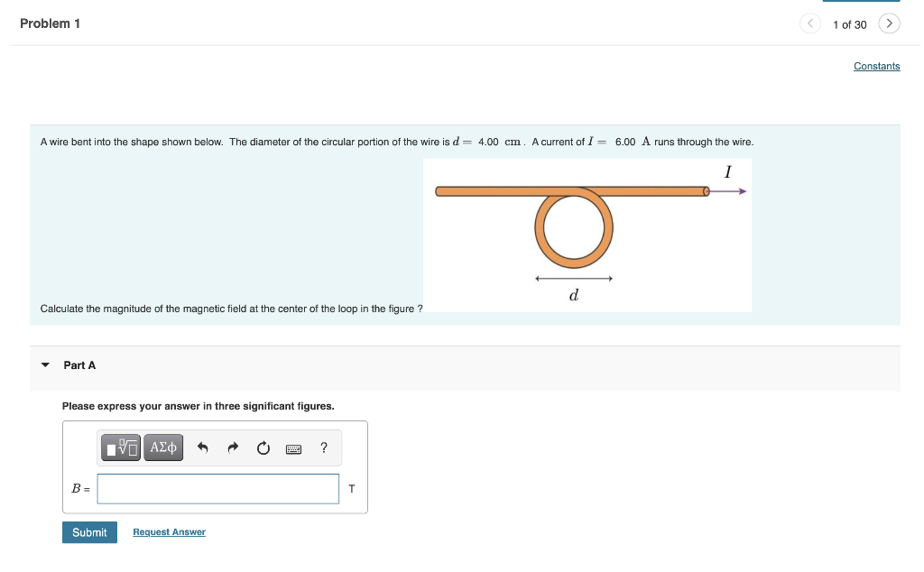Reset the answer field

(x=263, y=447)
